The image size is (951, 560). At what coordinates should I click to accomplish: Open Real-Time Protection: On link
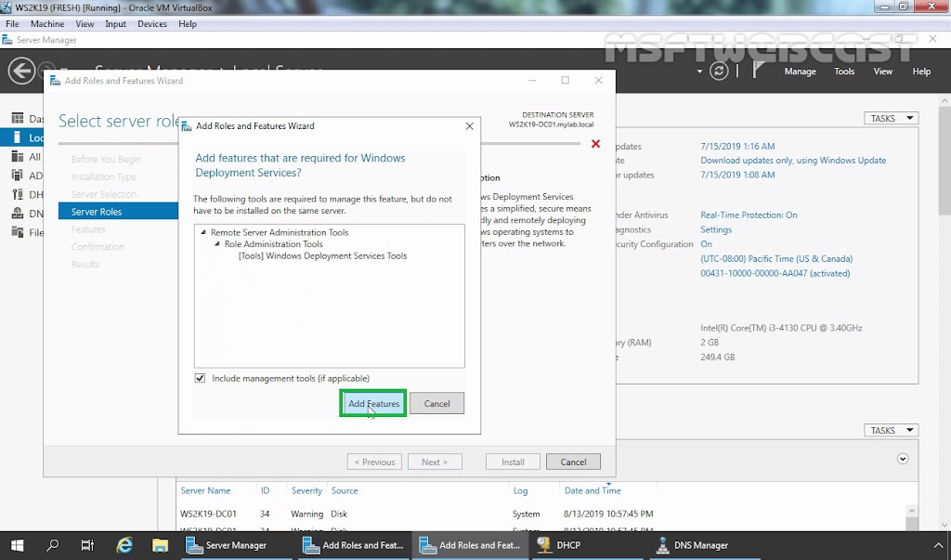749,215
